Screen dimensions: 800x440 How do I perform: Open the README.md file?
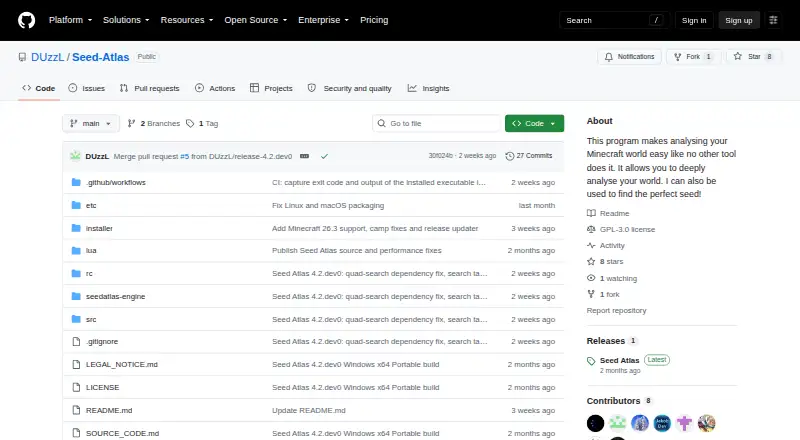click(x=109, y=410)
